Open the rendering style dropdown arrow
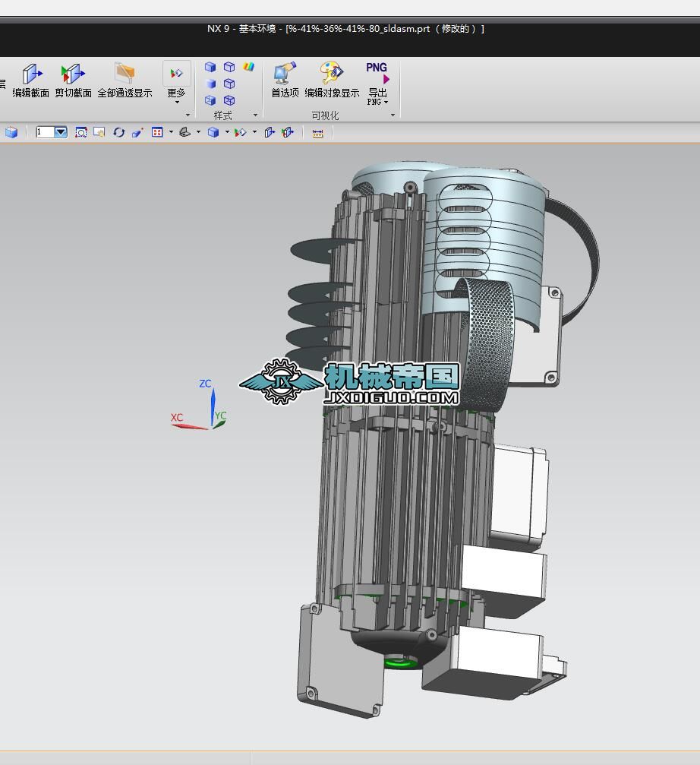 point(227,132)
